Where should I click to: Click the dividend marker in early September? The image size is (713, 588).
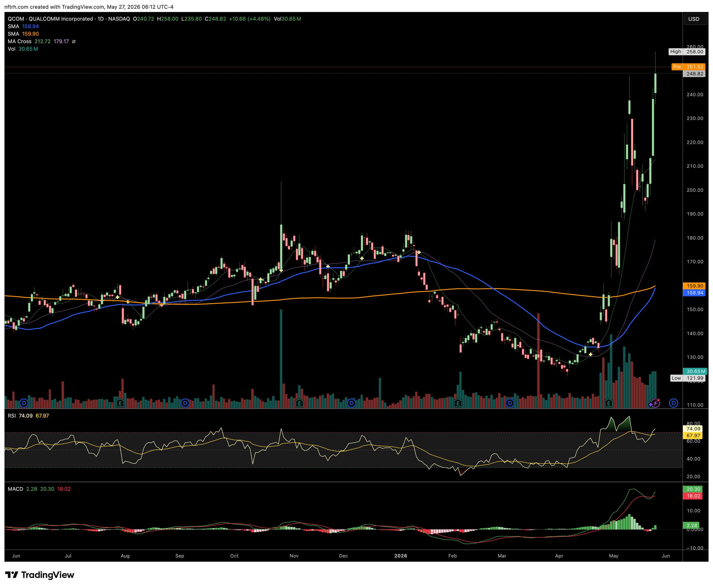point(185,403)
